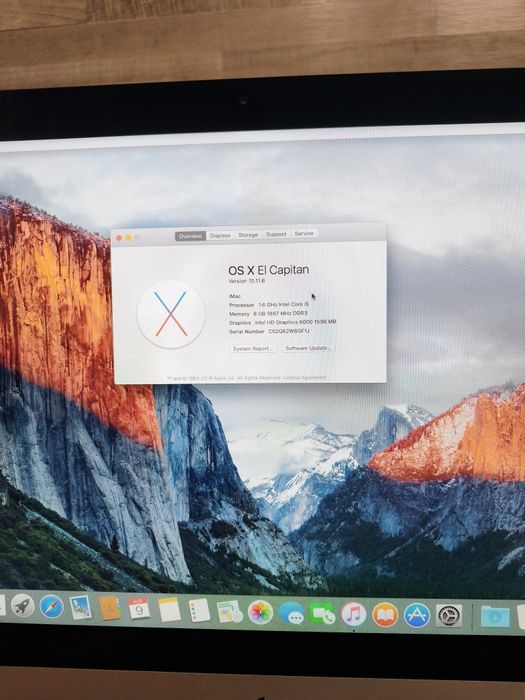The height and width of the screenshot is (700, 525).
Task: Click the Serial Number value
Action: (289, 331)
